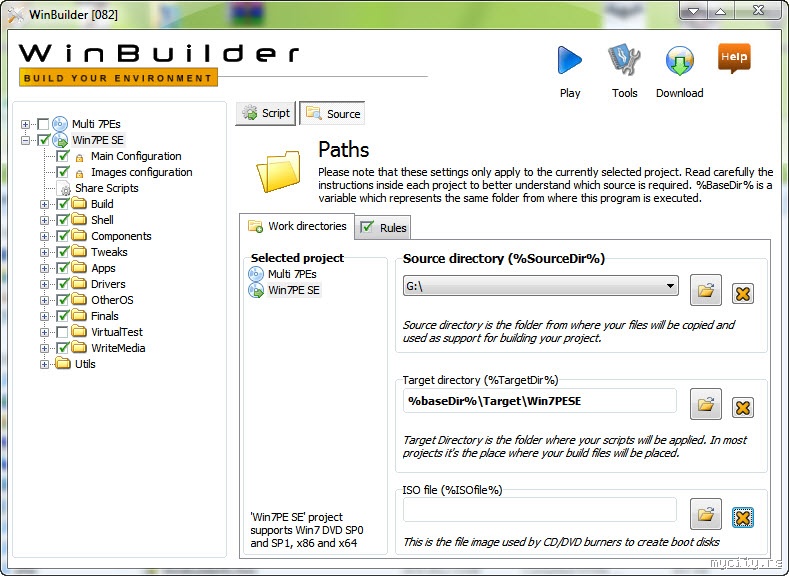The width and height of the screenshot is (789, 576).
Task: Click the Drivers folder icon
Action: (79, 284)
